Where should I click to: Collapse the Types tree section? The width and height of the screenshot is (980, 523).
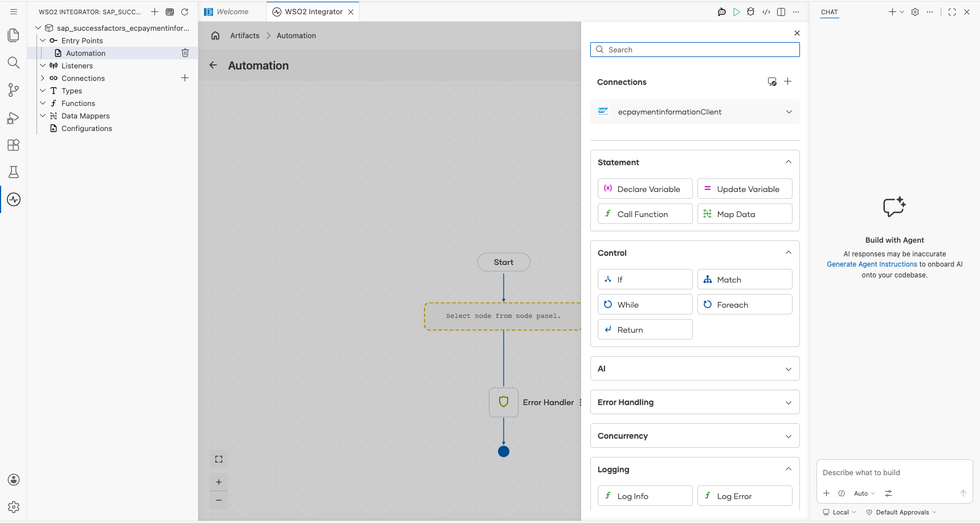[x=43, y=91]
